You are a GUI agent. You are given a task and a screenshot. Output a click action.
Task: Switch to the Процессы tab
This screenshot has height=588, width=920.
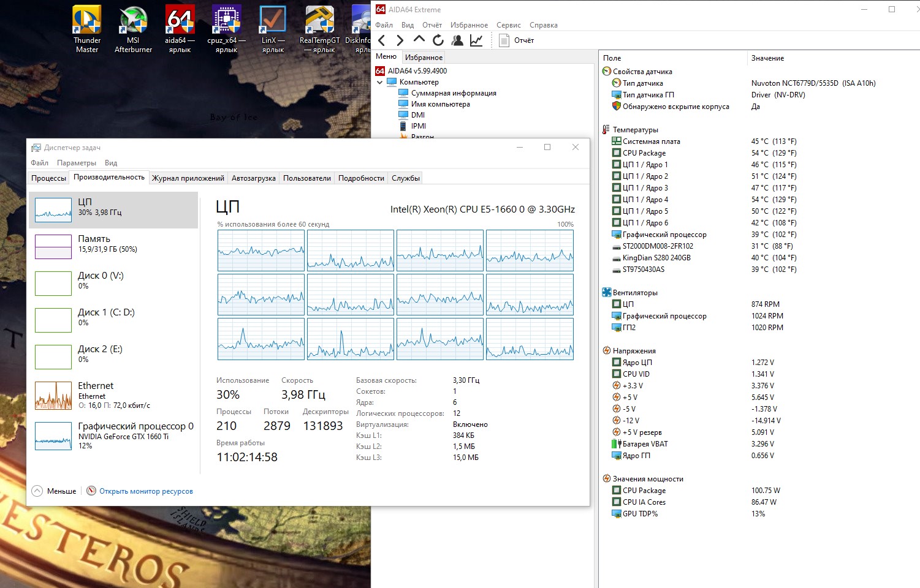[48, 178]
